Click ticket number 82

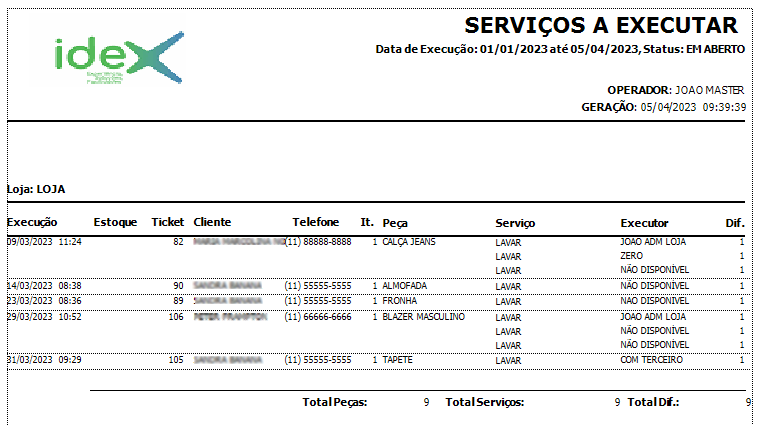pyautogui.click(x=178, y=241)
